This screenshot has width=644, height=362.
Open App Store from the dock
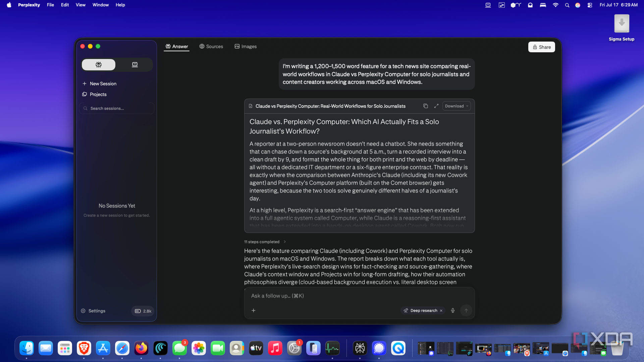point(103,348)
